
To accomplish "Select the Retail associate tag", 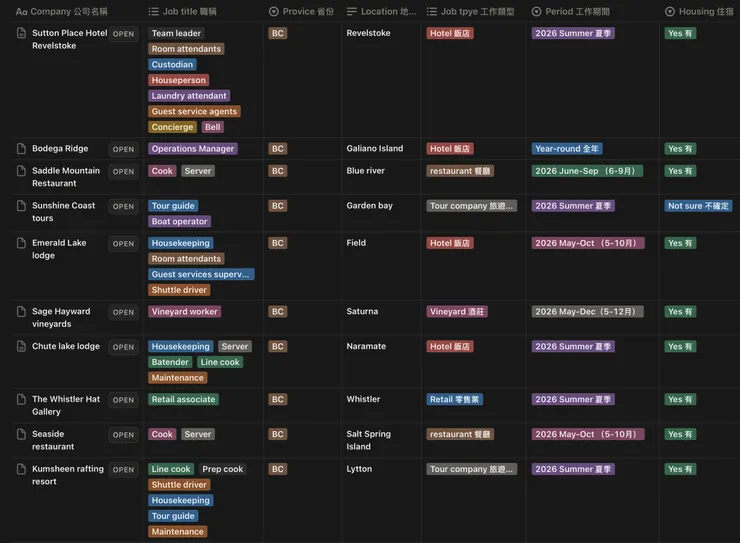I will pyautogui.click(x=183, y=399).
